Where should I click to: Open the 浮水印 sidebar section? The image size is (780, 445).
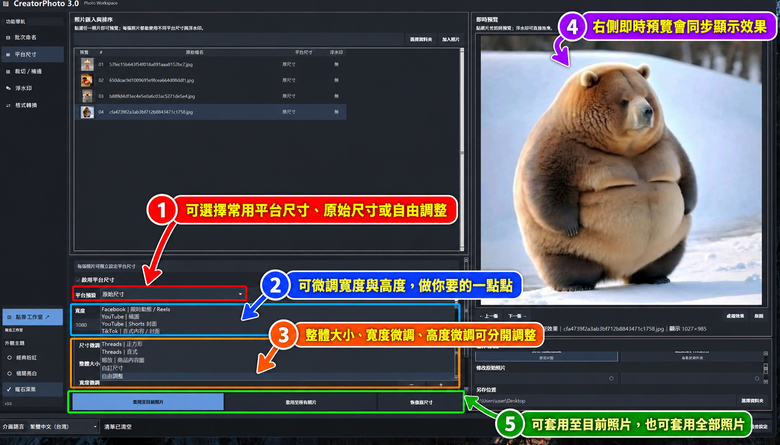(x=32, y=88)
